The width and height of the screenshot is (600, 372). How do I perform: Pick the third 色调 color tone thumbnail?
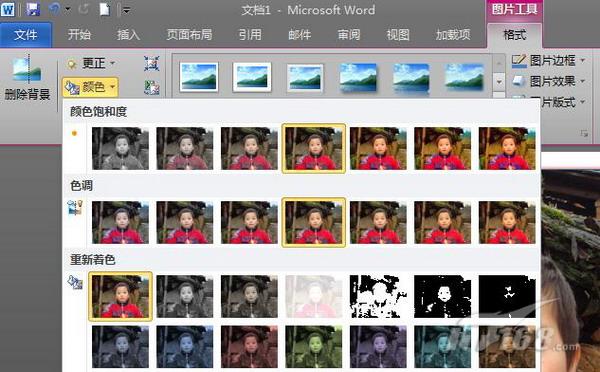[x=249, y=222]
